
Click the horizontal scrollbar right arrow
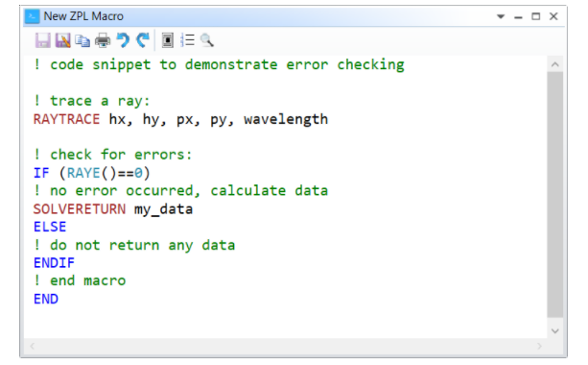coord(540,346)
